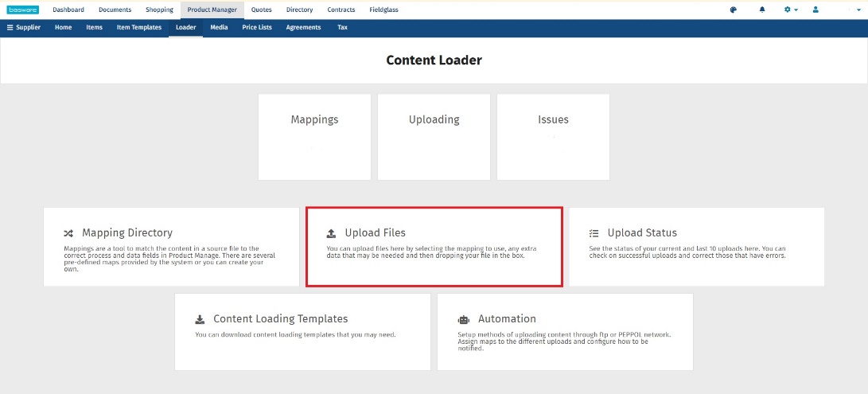Click the Supplier label in navigation bar
Viewport: 868px width, 394px height.
(28, 27)
